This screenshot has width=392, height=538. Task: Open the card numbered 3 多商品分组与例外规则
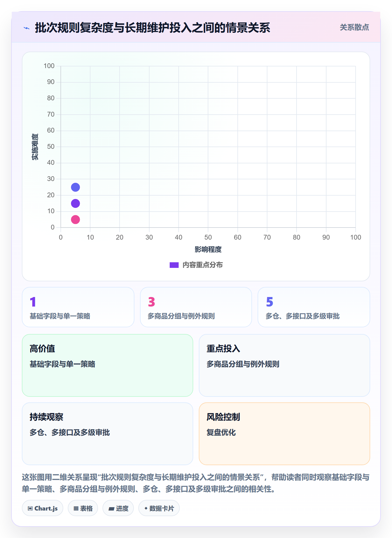(x=196, y=307)
